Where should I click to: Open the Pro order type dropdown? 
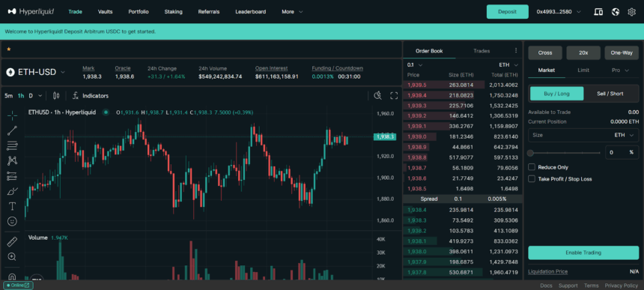click(x=620, y=70)
